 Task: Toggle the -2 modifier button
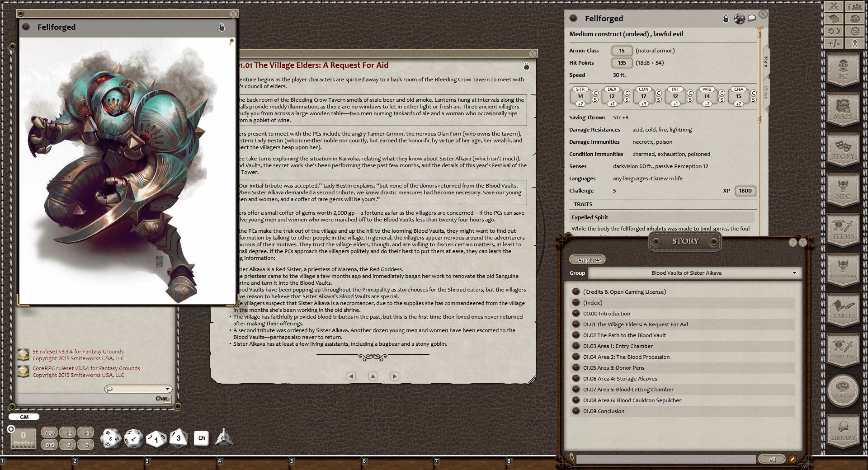click(68, 445)
